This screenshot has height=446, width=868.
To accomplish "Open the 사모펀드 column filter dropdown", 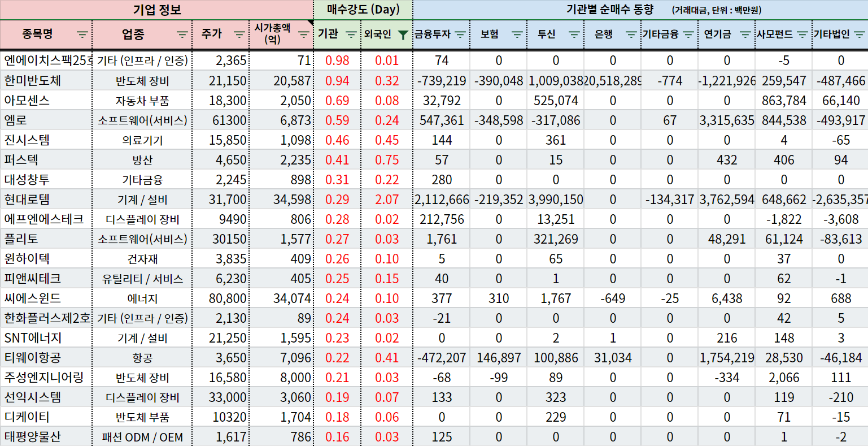I will 802,34.
